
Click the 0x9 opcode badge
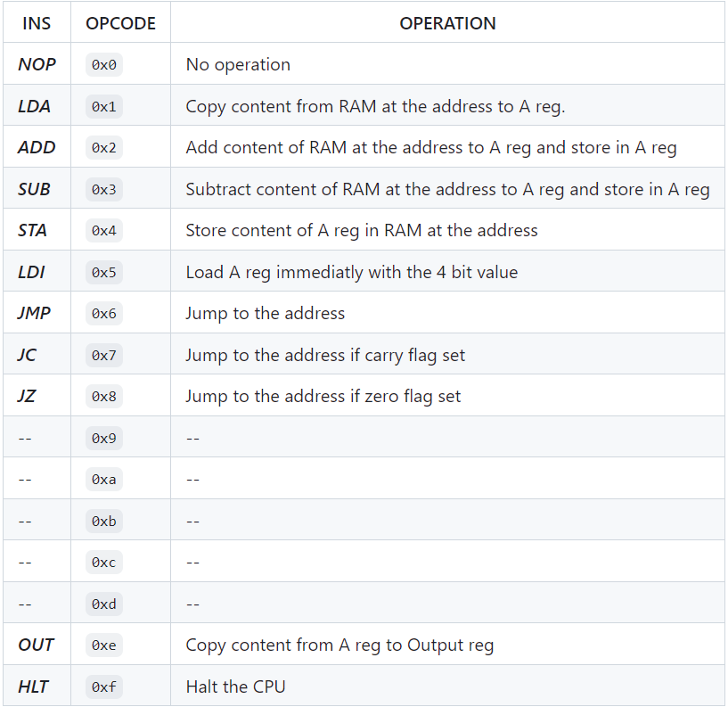tap(104, 438)
